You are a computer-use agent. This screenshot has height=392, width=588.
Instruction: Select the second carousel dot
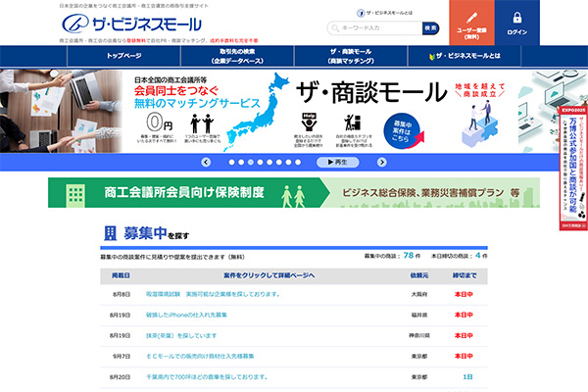point(241,162)
